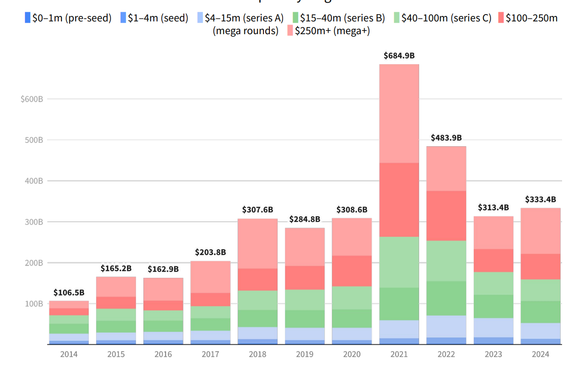Select the $250m+ mega+ segment of the 2017 bar
The height and width of the screenshot is (378, 588).
210,277
